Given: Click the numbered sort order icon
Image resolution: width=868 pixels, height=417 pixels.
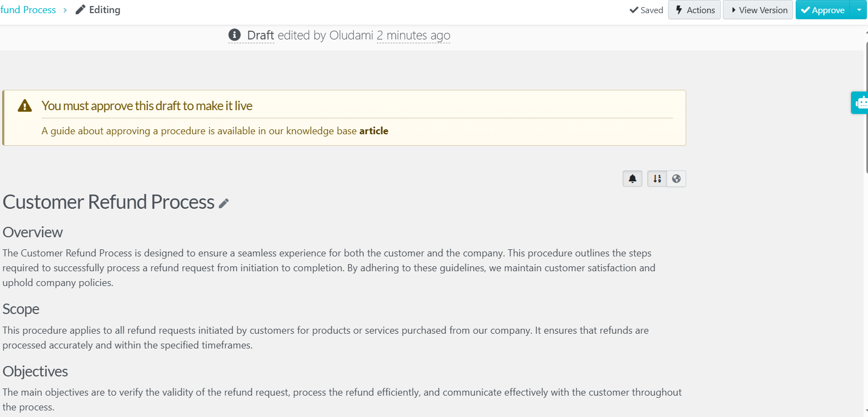Looking at the screenshot, I should 657,179.
